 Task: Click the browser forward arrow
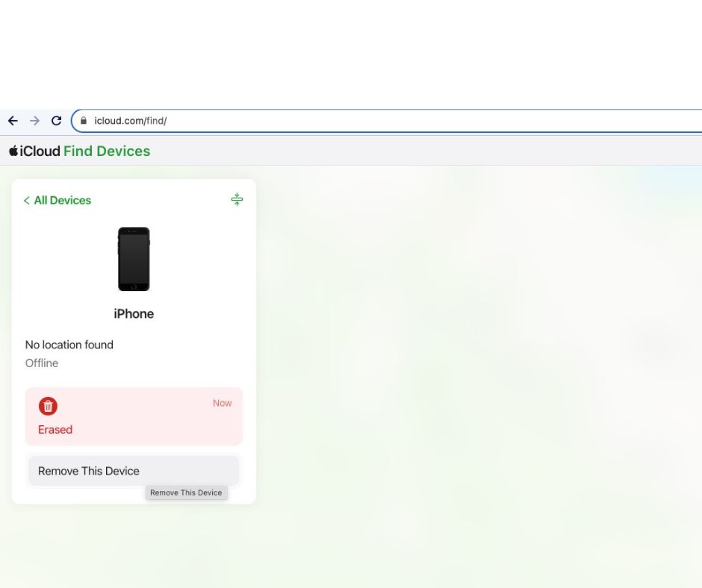[34, 121]
